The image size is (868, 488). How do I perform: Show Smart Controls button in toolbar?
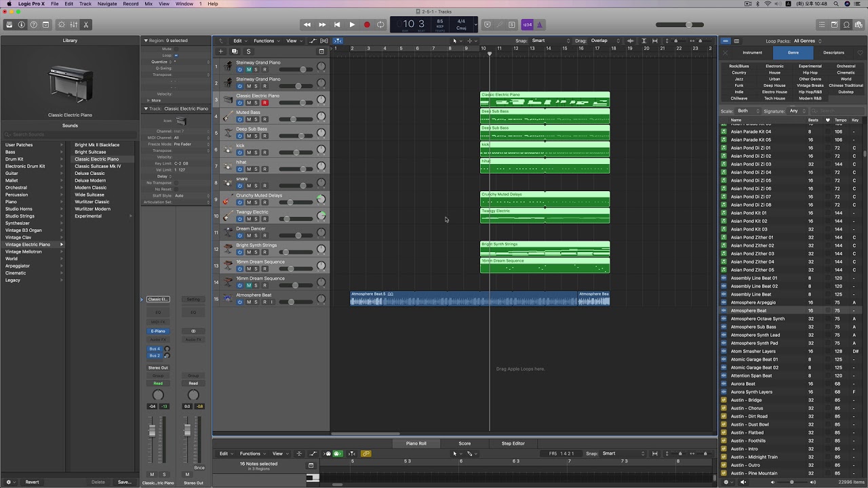(62, 25)
